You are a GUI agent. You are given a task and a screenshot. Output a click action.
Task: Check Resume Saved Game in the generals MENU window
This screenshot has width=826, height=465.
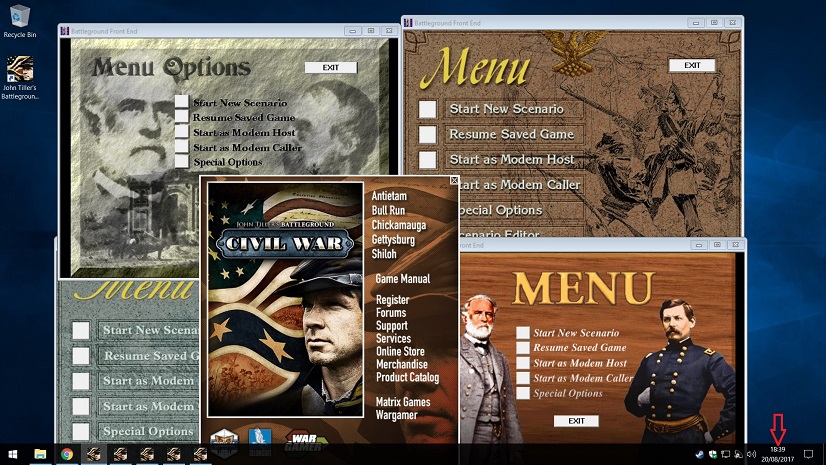tap(523, 348)
